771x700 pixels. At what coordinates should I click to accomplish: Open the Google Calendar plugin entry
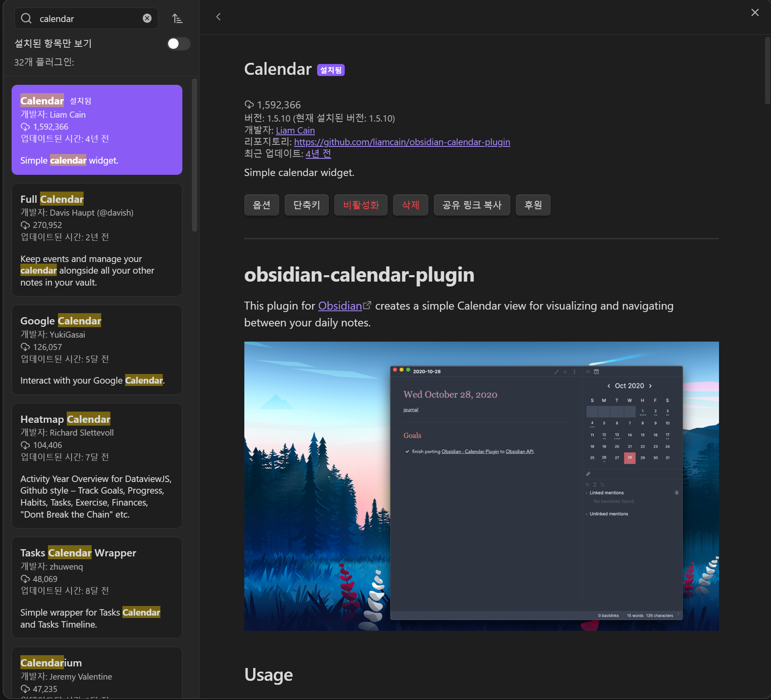coord(97,350)
